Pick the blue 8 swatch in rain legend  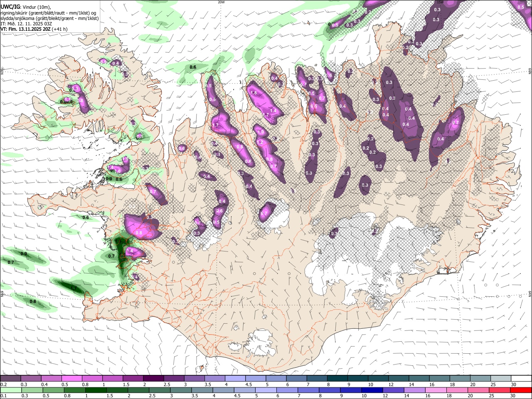coord(330,390)
